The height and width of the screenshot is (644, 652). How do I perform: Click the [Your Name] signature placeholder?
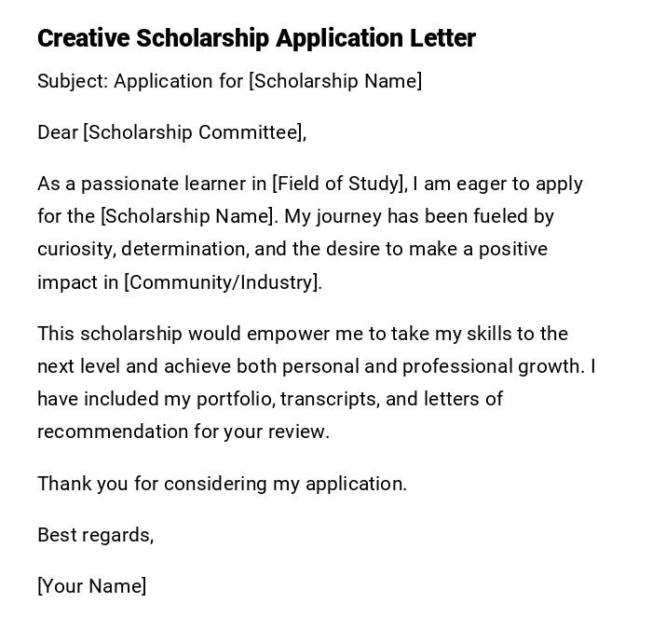[91, 586]
